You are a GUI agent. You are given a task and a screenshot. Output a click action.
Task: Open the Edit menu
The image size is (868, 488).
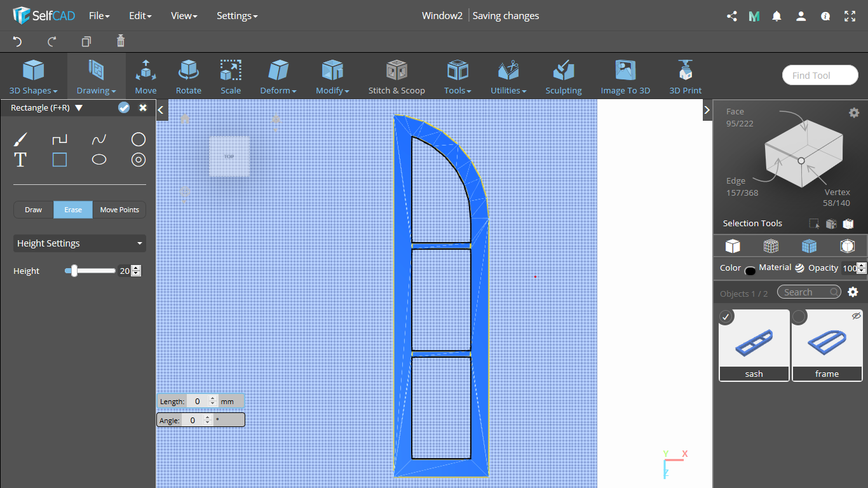(x=140, y=16)
